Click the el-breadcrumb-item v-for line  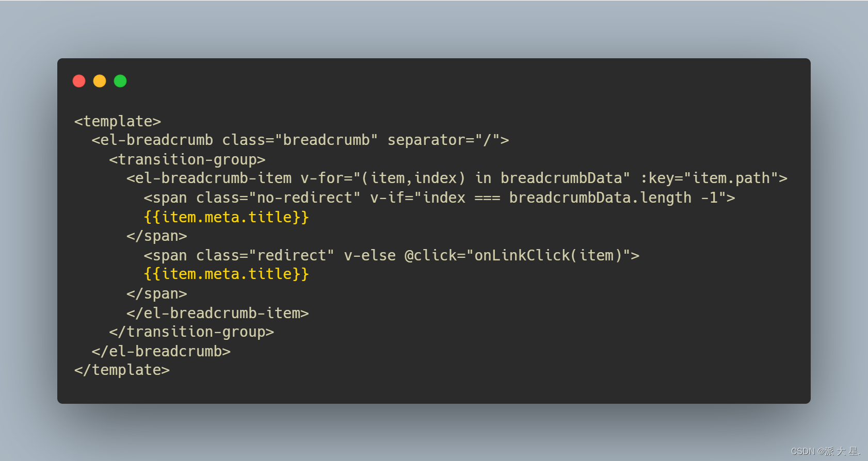point(457,178)
